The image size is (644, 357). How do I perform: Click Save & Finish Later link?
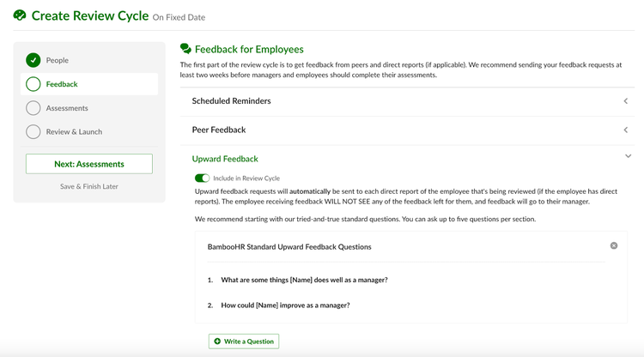[x=89, y=186]
